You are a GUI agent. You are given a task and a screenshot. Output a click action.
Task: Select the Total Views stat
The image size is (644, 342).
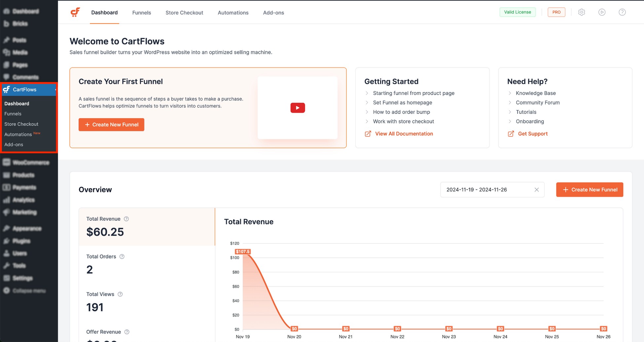pos(147,302)
